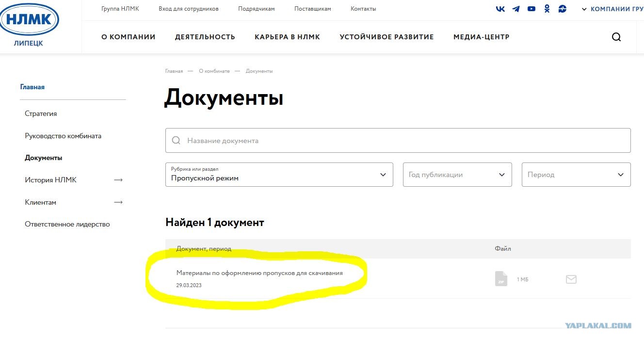Click the Документ, период column header

tap(204, 249)
